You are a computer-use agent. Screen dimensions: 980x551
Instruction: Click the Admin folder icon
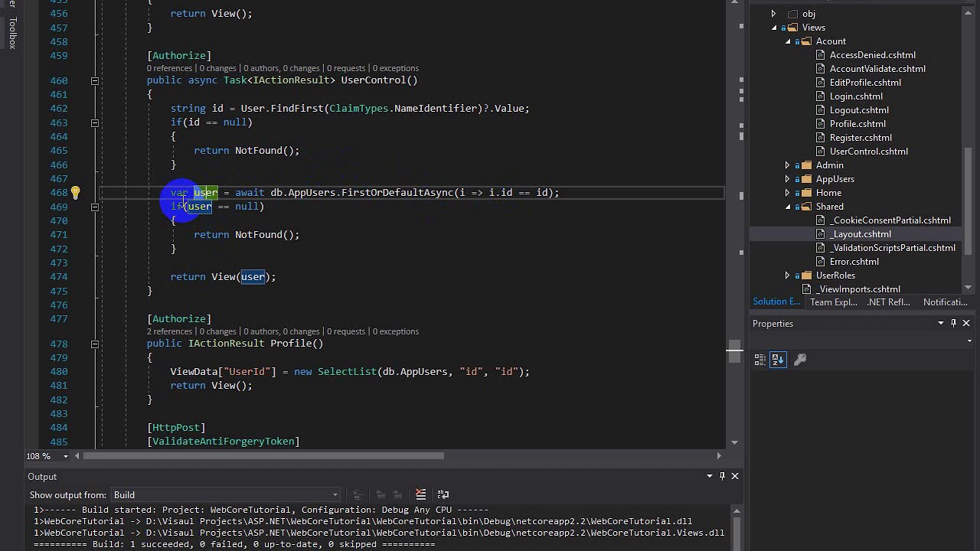pyautogui.click(x=807, y=165)
